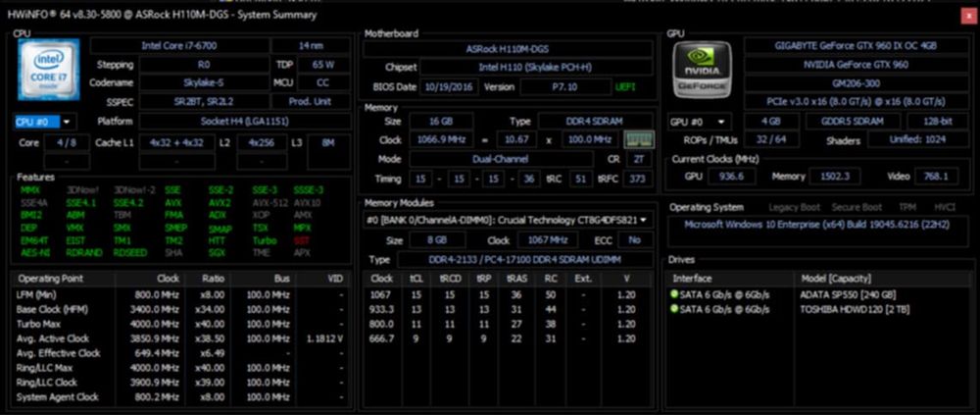Click the tRAS column header
The image size is (980, 415).
pos(516,279)
